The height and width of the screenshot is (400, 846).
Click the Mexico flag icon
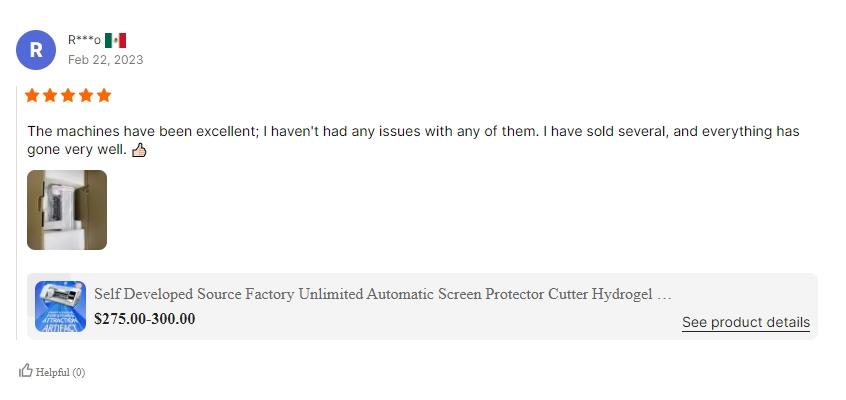[x=115, y=40]
